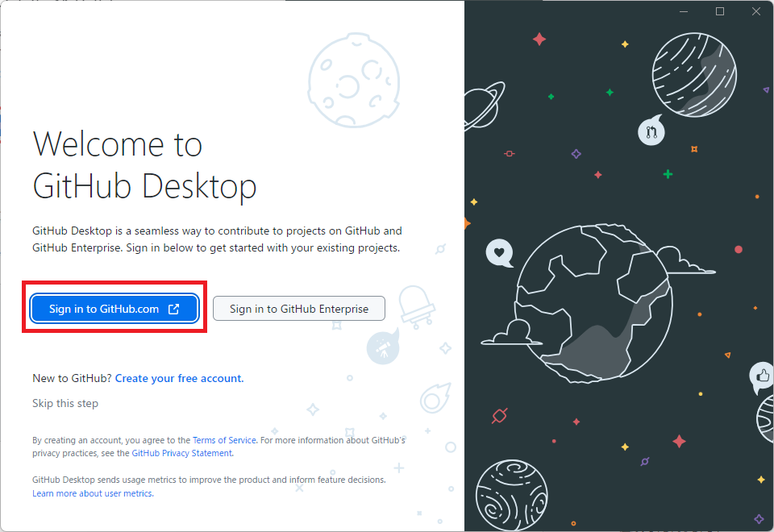Click the pull request speech bubble icon
This screenshot has width=774, height=532.
pos(651,131)
